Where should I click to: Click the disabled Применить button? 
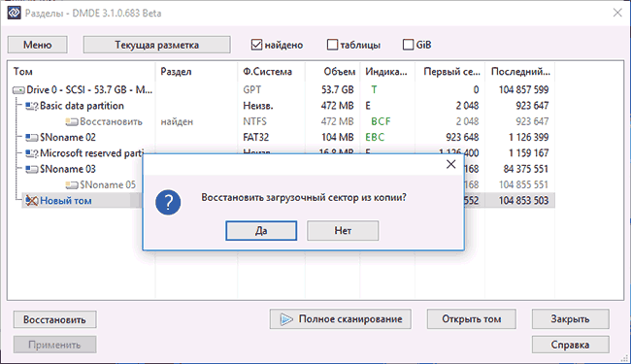click(54, 345)
